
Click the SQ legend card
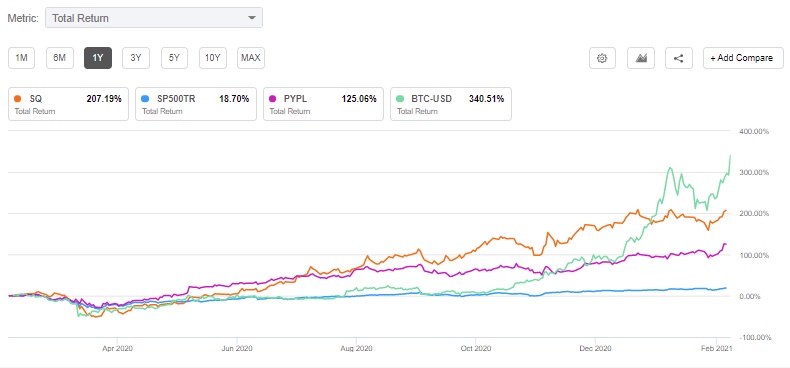(x=69, y=104)
